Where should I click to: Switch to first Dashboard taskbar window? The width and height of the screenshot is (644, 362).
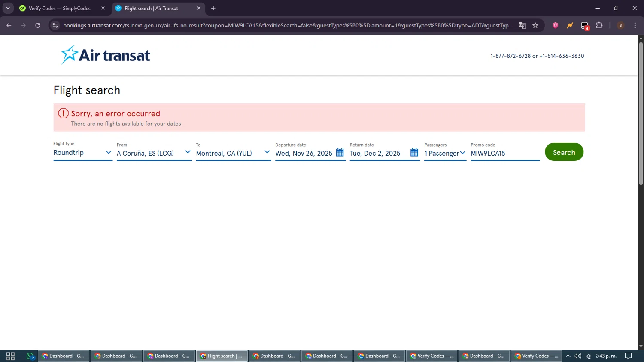[64, 356]
